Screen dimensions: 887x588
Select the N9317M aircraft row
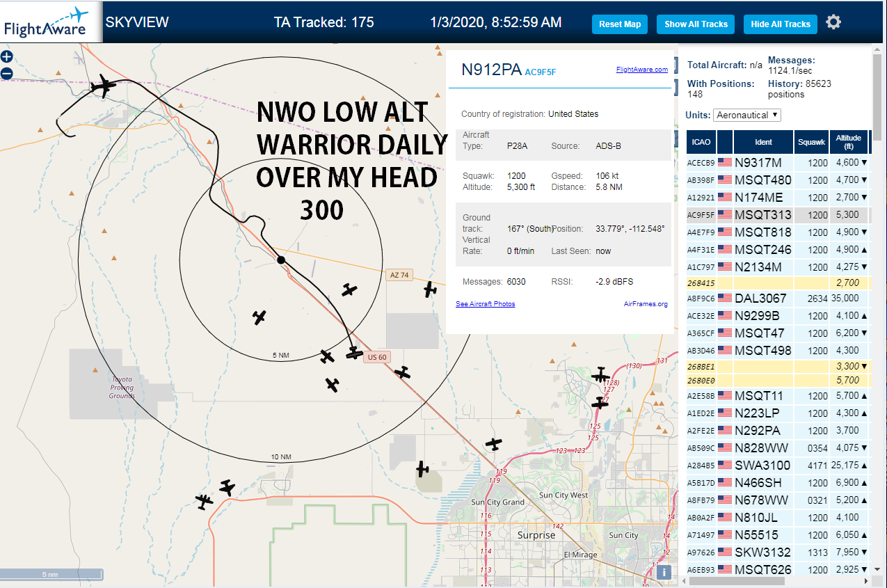(x=778, y=163)
